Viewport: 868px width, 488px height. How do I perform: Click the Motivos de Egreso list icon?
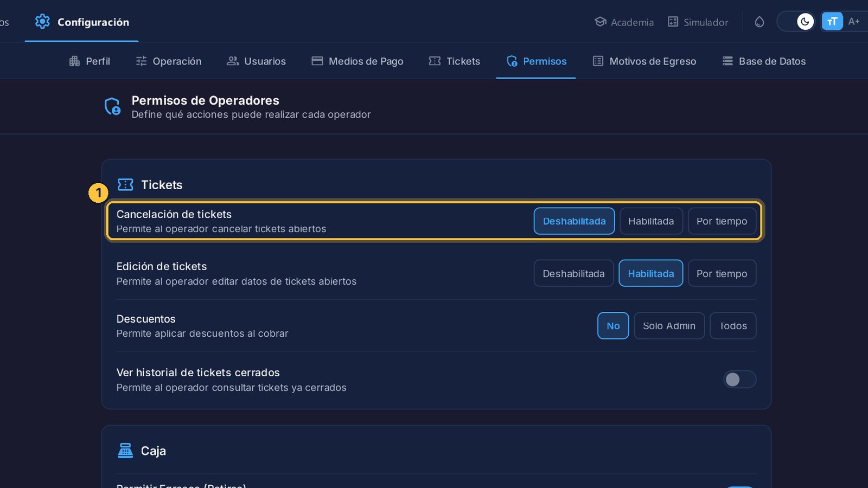click(x=598, y=61)
